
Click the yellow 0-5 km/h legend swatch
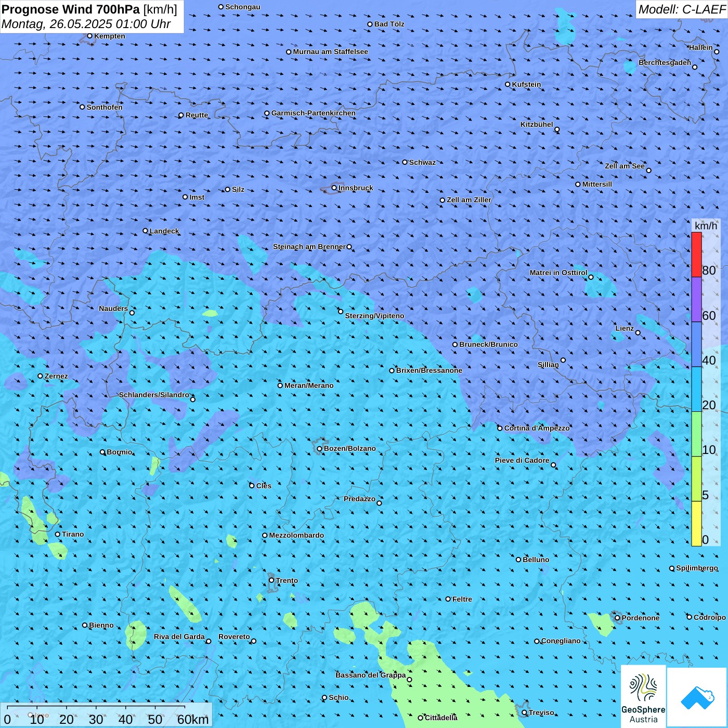696,524
